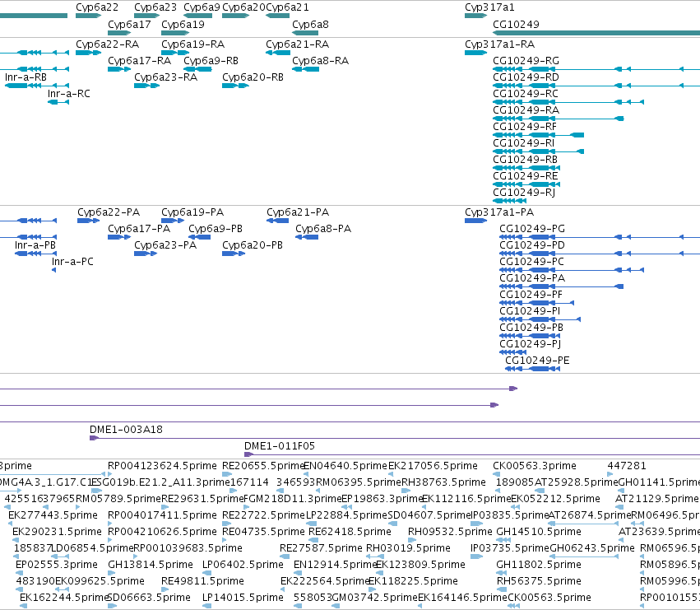Click the Cyp317a1-PA protein label
Screen dimensions: 700x610
pos(499,212)
